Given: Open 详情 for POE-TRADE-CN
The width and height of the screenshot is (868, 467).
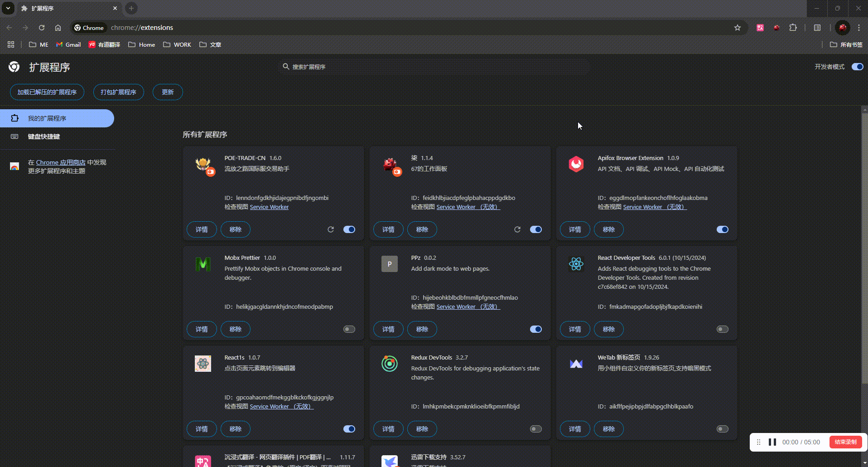Looking at the screenshot, I should tap(202, 229).
